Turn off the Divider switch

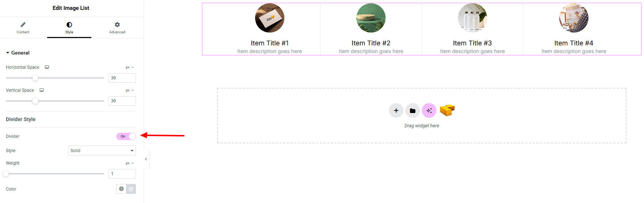[x=126, y=136]
